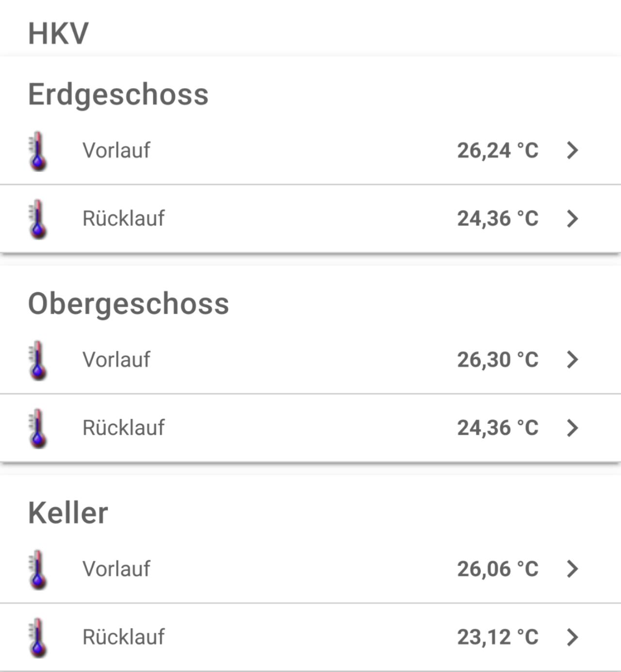Image resolution: width=621 pixels, height=672 pixels.
Task: Click the Erdgeschoss section heading
Action: pos(118,94)
